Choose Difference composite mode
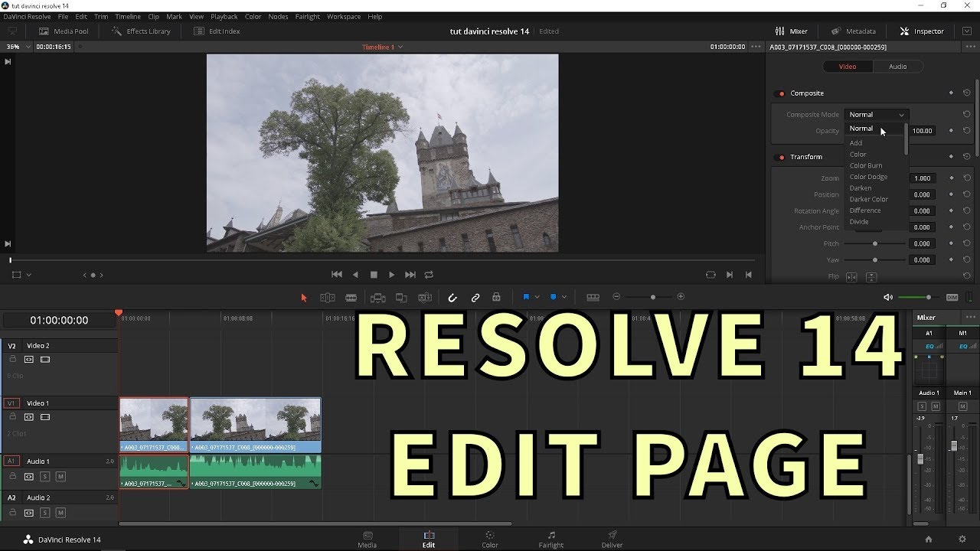Image resolution: width=980 pixels, height=551 pixels. point(865,210)
